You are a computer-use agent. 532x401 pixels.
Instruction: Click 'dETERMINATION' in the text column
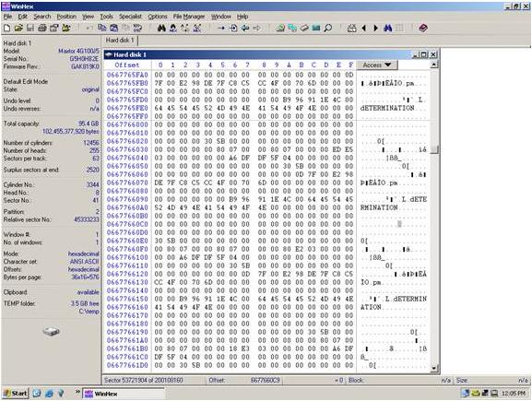[x=387, y=108]
